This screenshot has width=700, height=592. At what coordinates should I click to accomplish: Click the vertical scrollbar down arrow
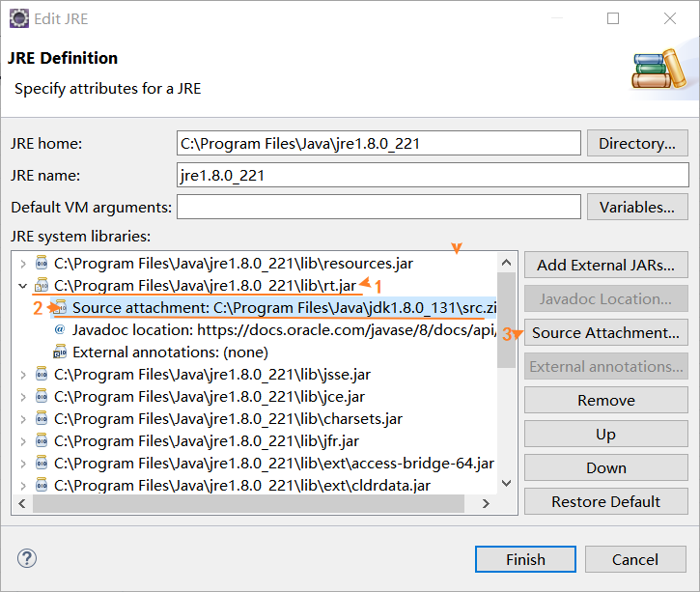pyautogui.click(x=506, y=483)
